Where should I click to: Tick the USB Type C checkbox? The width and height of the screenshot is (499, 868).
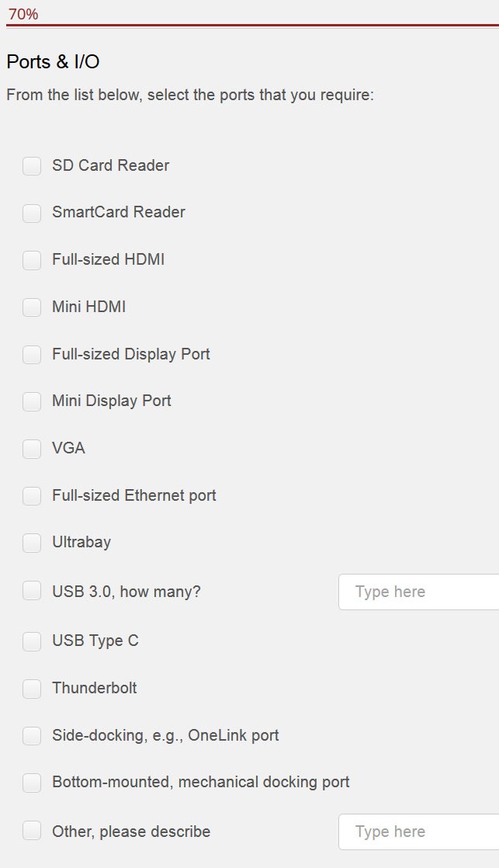(32, 641)
